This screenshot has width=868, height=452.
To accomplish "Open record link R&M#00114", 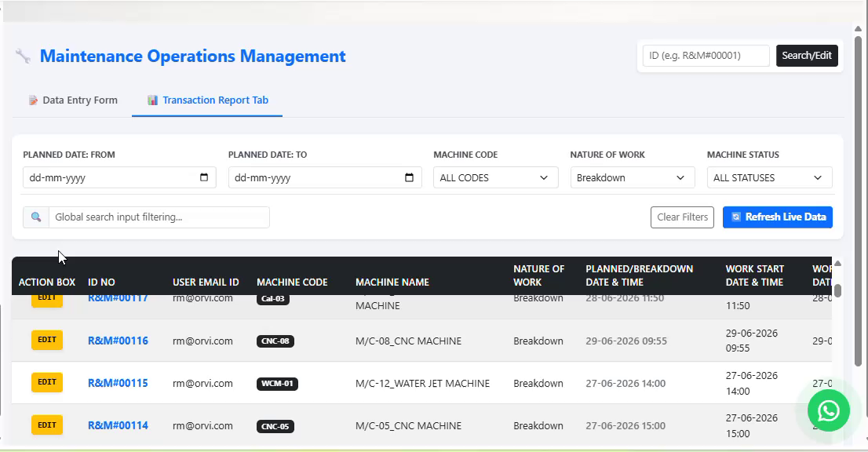I will click(x=118, y=425).
